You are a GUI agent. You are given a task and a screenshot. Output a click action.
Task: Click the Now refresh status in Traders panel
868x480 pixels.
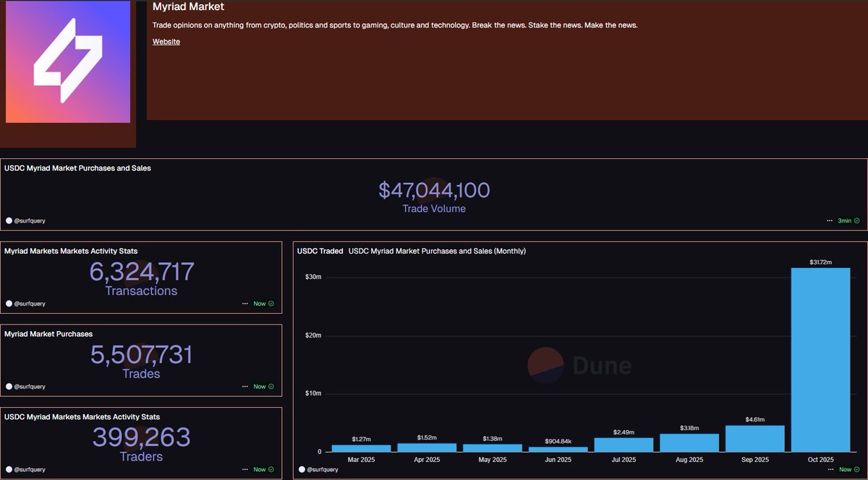[x=263, y=469]
